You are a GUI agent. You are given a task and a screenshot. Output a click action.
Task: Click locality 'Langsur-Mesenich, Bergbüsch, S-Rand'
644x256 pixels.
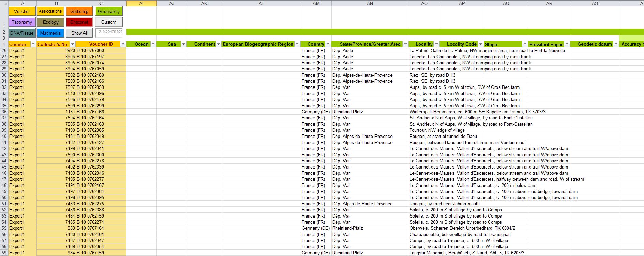[x=467, y=253]
